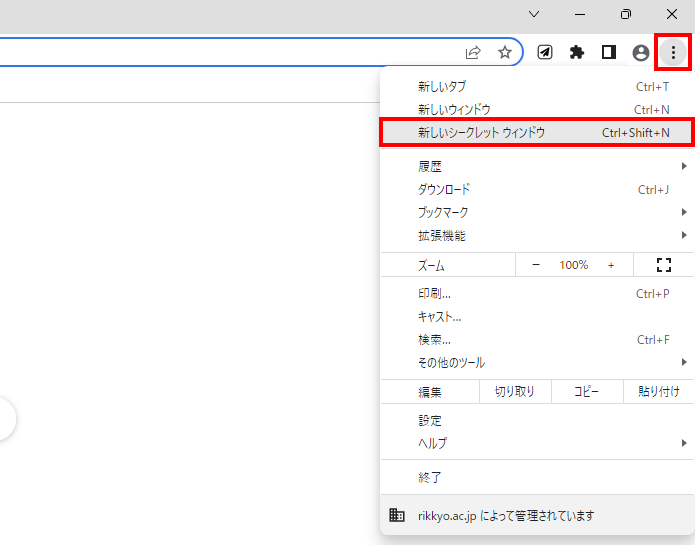Increase zoom with the plus button

[x=611, y=265]
